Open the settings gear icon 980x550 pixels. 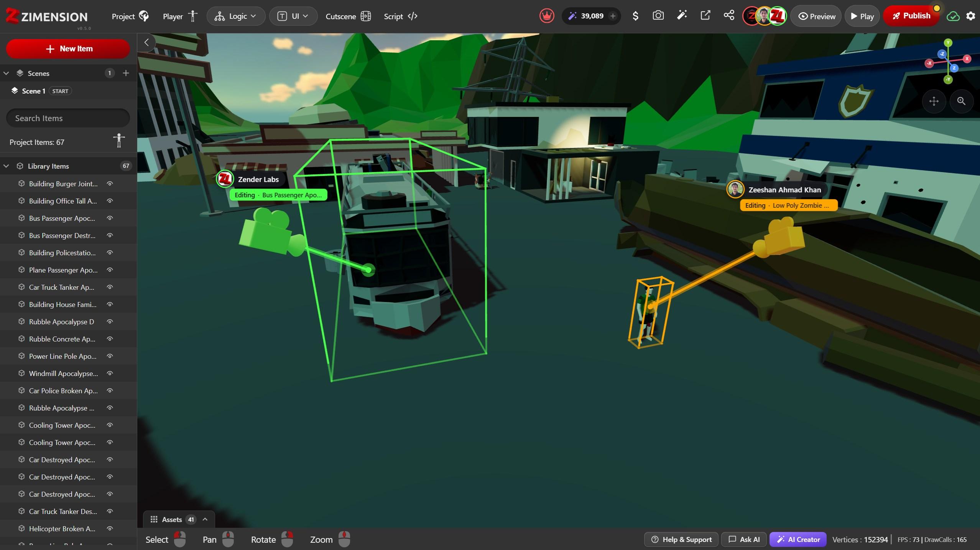[971, 16]
